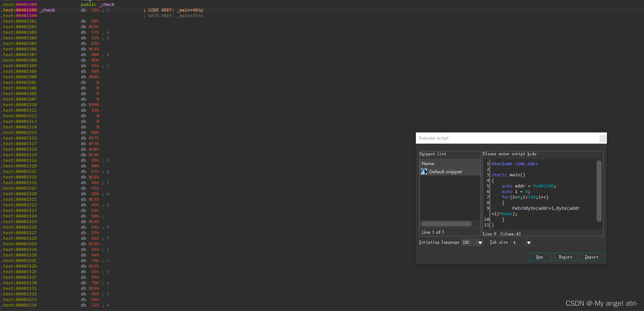Screen dimensions: 644x311
Task: Click the byte value 0B8h
Action: 94,77
